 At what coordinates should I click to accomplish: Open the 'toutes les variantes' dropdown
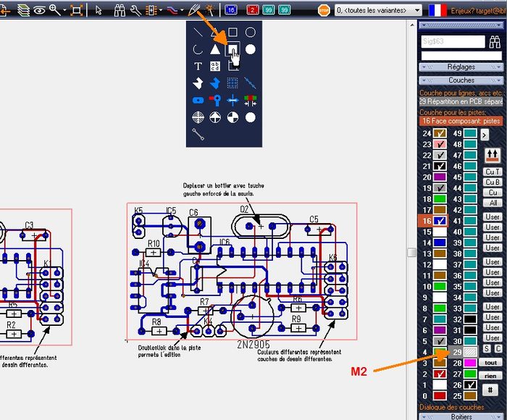point(379,10)
